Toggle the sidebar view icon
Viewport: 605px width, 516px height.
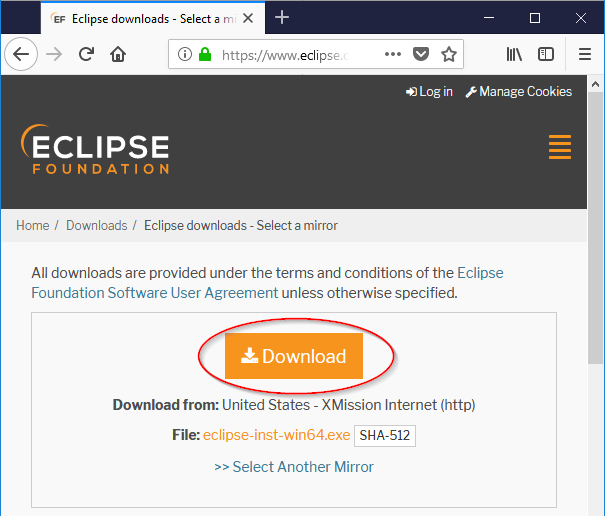[546, 54]
